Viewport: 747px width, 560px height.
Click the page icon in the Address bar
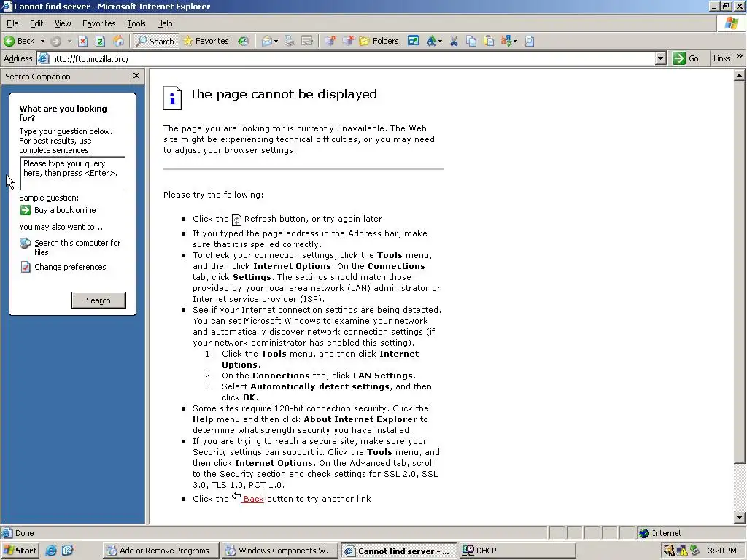(x=43, y=58)
